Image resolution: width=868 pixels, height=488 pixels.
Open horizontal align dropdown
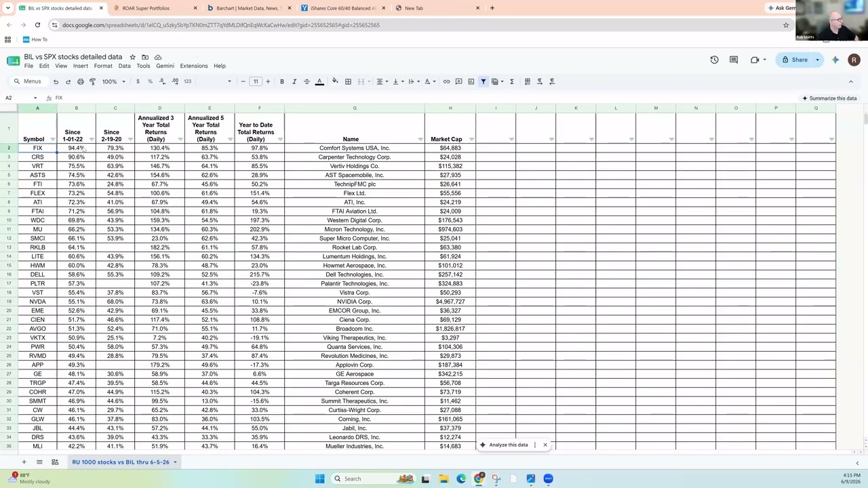coord(382,81)
